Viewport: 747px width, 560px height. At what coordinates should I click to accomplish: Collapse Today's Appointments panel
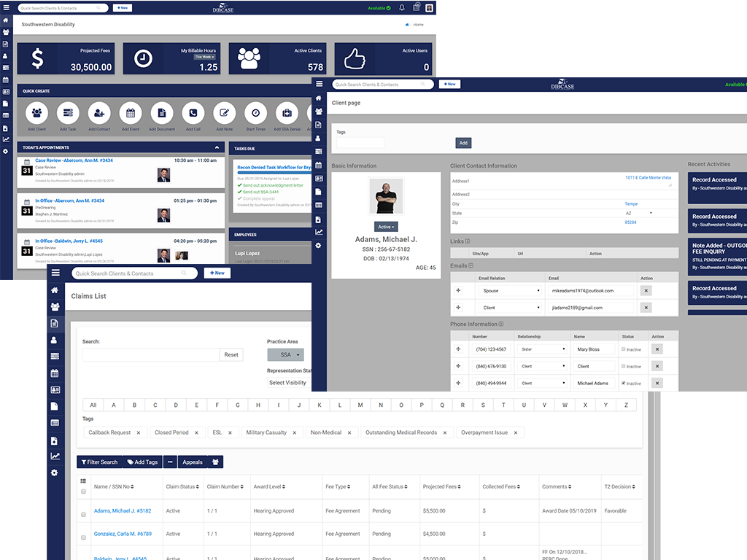pyautogui.click(x=217, y=147)
